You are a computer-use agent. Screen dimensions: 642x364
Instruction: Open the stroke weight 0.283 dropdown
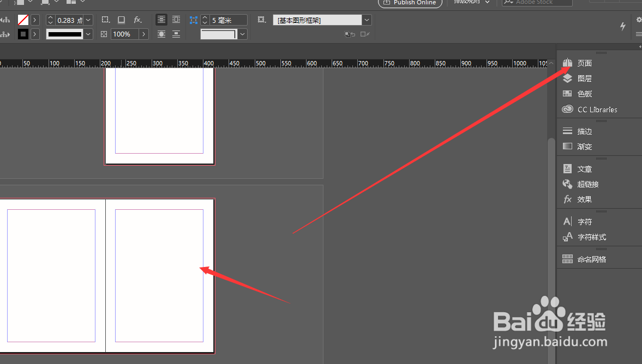[x=88, y=20]
